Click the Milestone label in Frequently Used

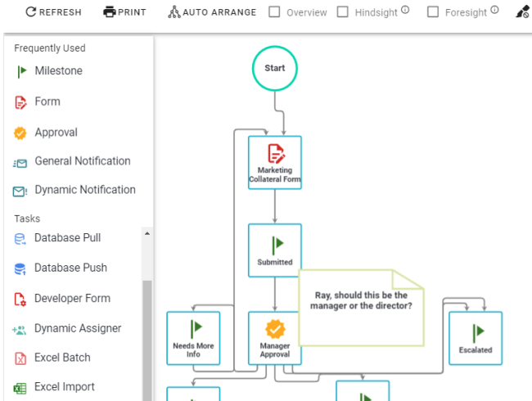[59, 70]
